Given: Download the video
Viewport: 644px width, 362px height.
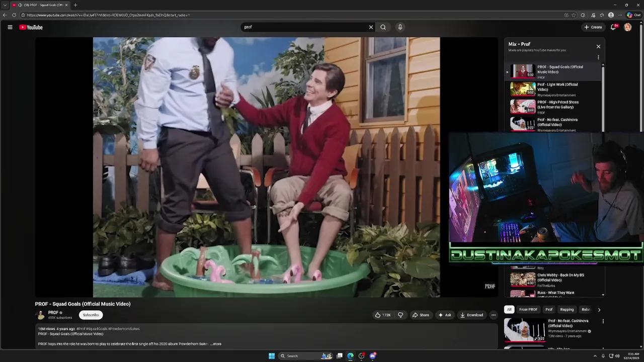Looking at the screenshot, I should (471, 315).
